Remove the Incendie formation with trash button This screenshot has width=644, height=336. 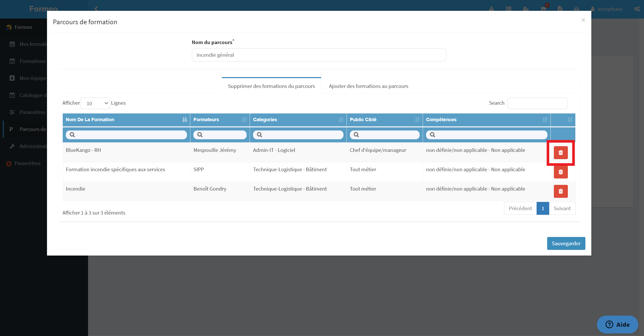pos(561,191)
